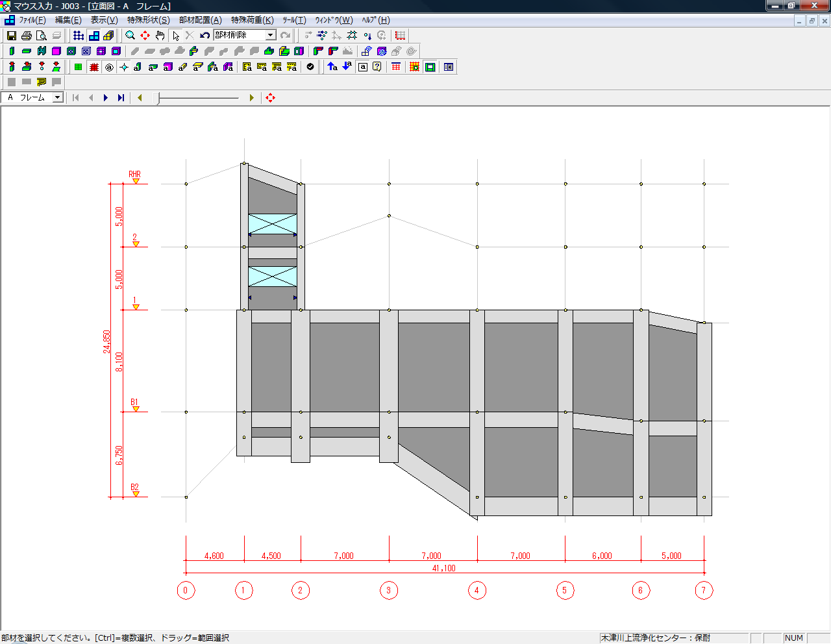Expand the A フレーム frame selector
Screen dimensions: 831x644
click(x=57, y=97)
